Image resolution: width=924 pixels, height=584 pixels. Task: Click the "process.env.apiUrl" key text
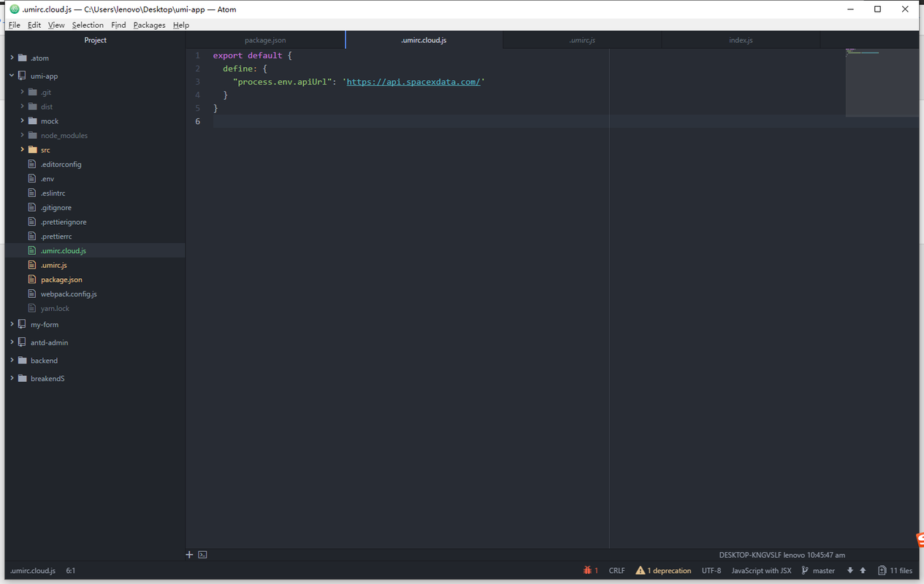tap(282, 82)
